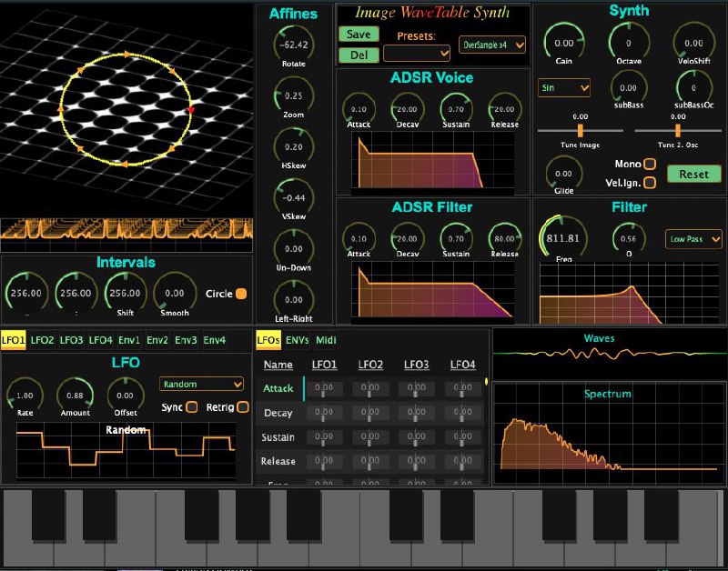This screenshot has height=571, width=728.
Task: Enable LFO Sync checkbox
Action: point(192,407)
